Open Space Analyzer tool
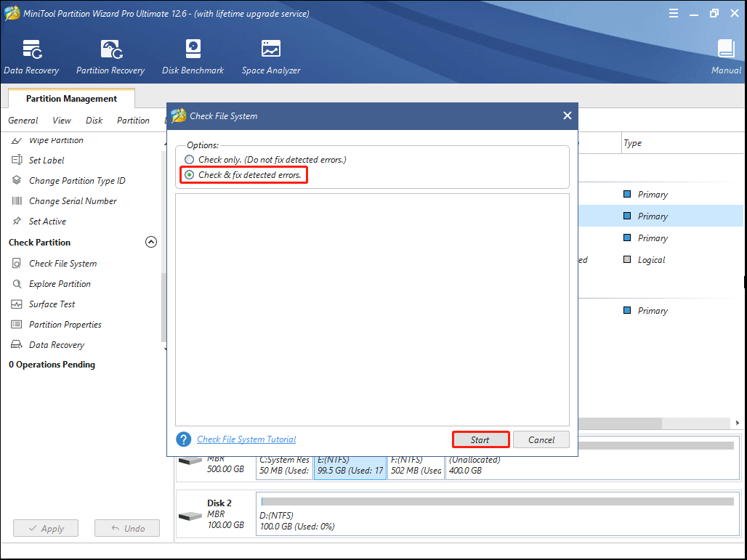Image resolution: width=747 pixels, height=560 pixels. coord(271,57)
